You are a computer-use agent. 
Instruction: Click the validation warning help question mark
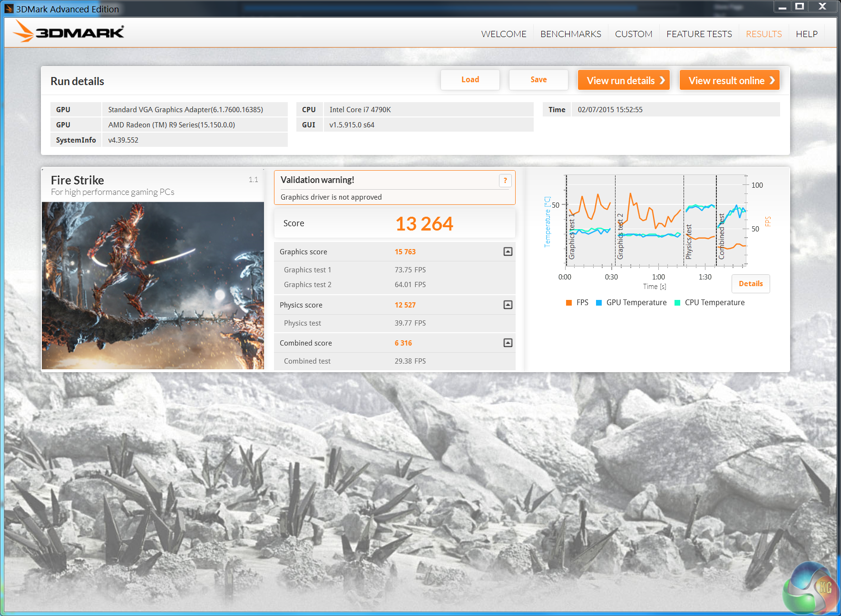pyautogui.click(x=505, y=181)
